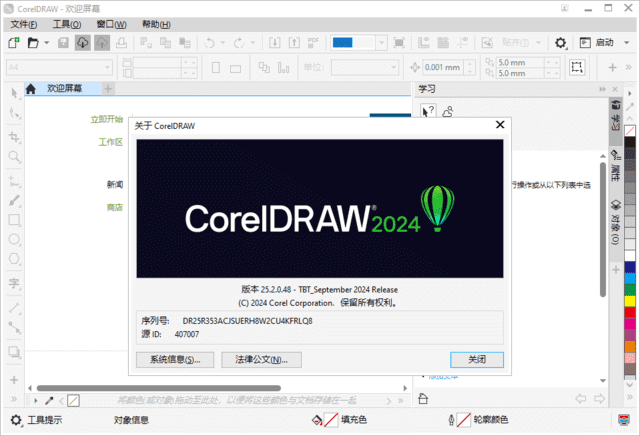Click the cloud upload icon
640x436 pixels.
pos(102,42)
